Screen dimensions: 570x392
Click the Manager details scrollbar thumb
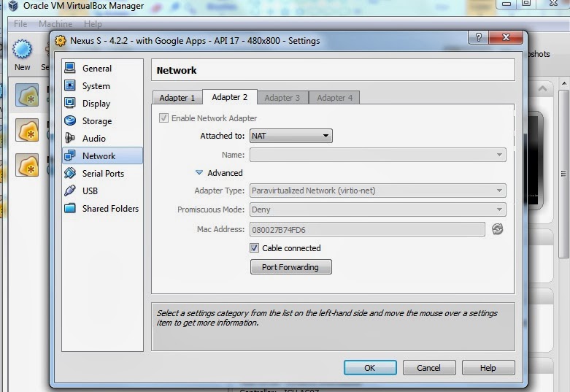point(564,174)
